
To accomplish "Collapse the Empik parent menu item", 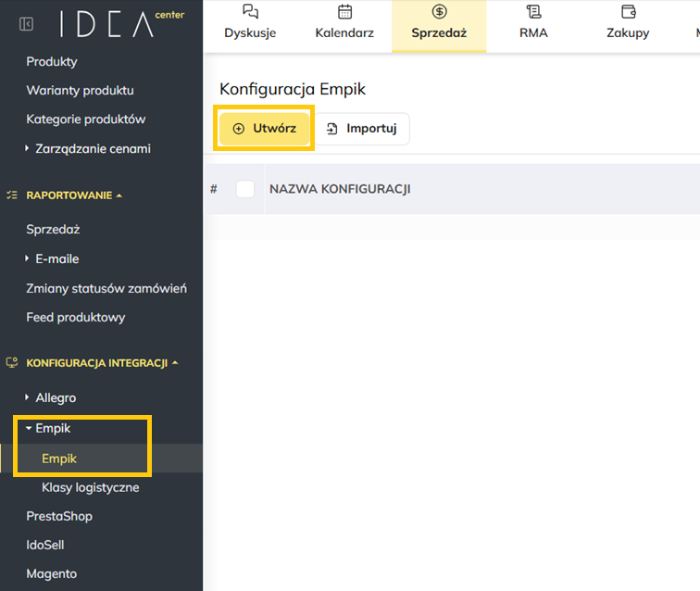I will (52, 428).
